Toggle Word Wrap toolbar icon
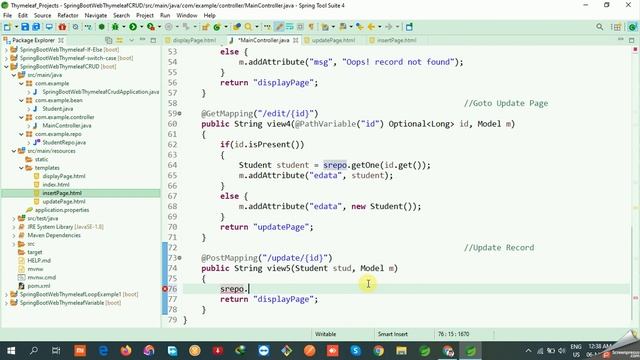Screen dimensions: 640x360 (x=289, y=27)
